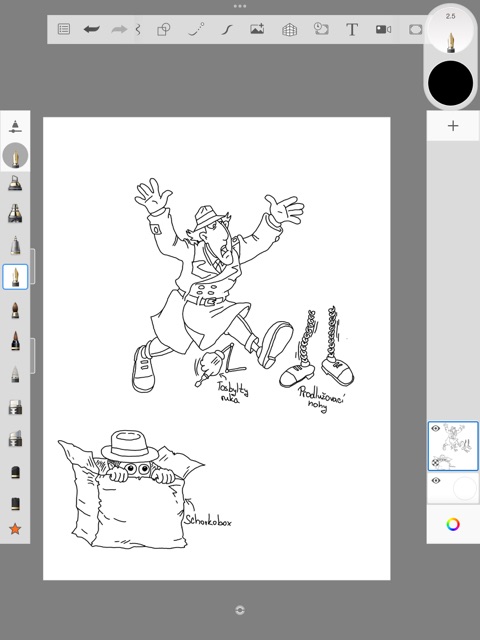Screen dimensions: 480x640
Task: Toggle full screen rectangle icon
Action: 415,29
